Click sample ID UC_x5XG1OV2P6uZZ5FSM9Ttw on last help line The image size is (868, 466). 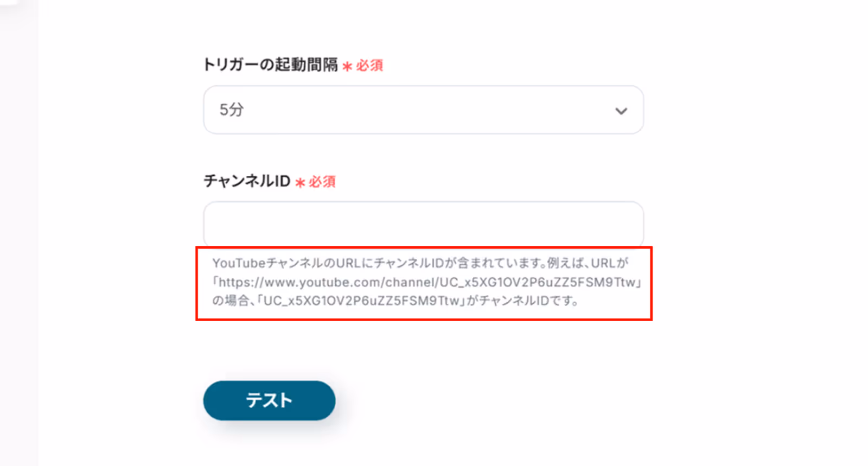pos(361,301)
